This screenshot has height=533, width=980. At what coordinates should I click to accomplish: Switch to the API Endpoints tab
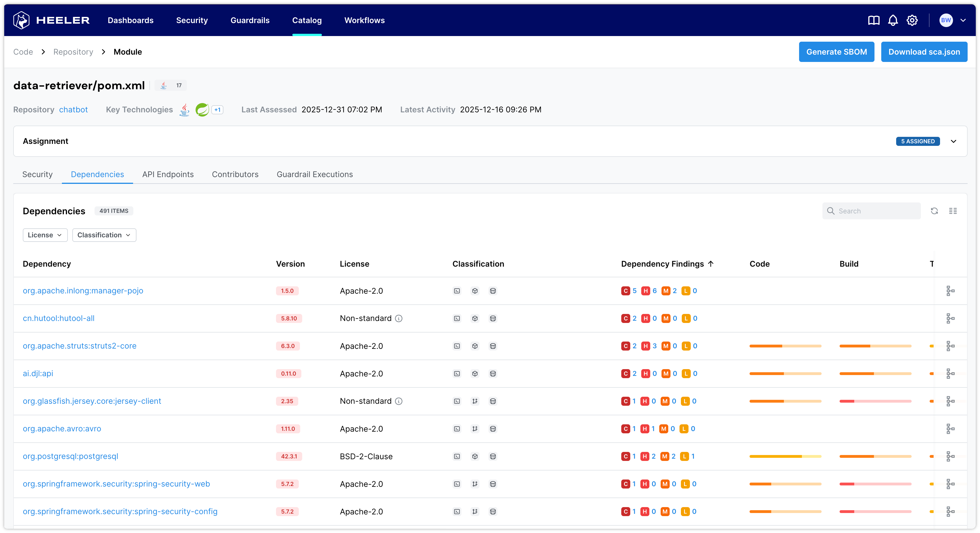pyautogui.click(x=168, y=174)
